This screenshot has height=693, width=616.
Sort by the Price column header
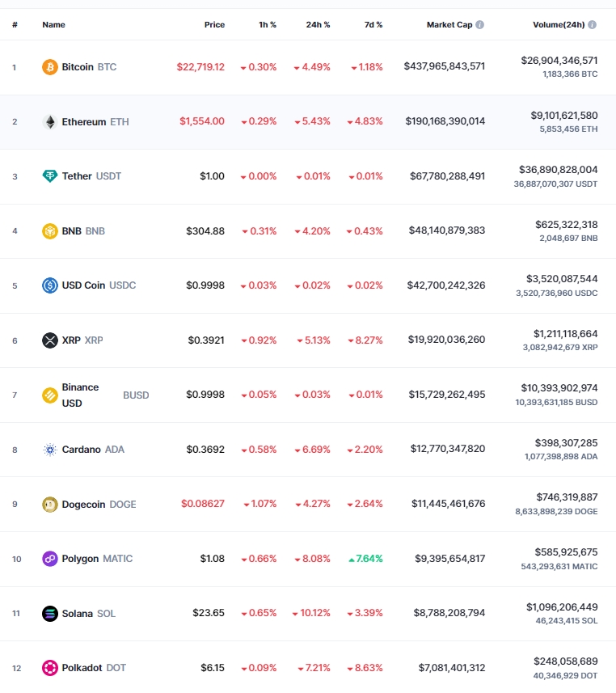[214, 25]
